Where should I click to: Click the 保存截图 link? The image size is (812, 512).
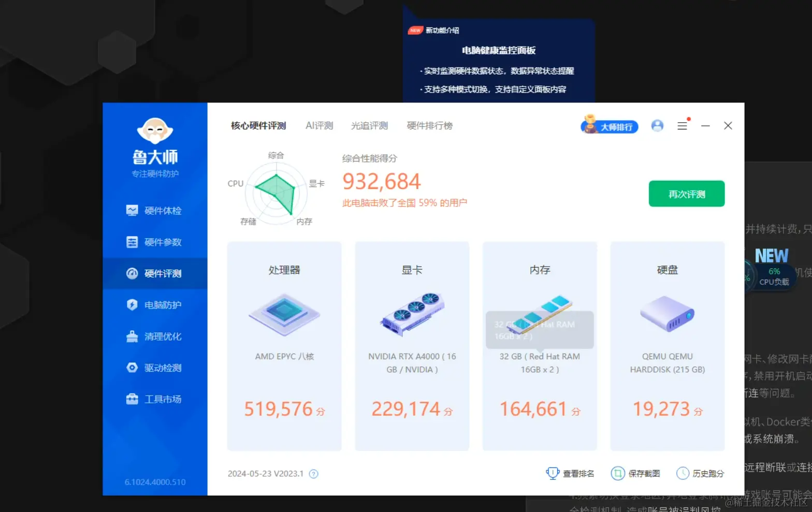click(644, 474)
